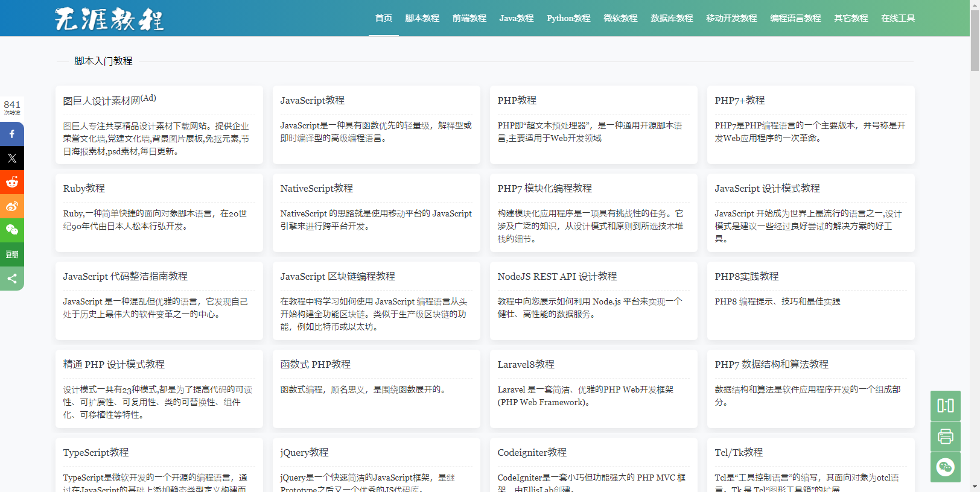The height and width of the screenshot is (492, 980).
Task: Open 编程语言教程 navigation menu
Action: [x=795, y=18]
